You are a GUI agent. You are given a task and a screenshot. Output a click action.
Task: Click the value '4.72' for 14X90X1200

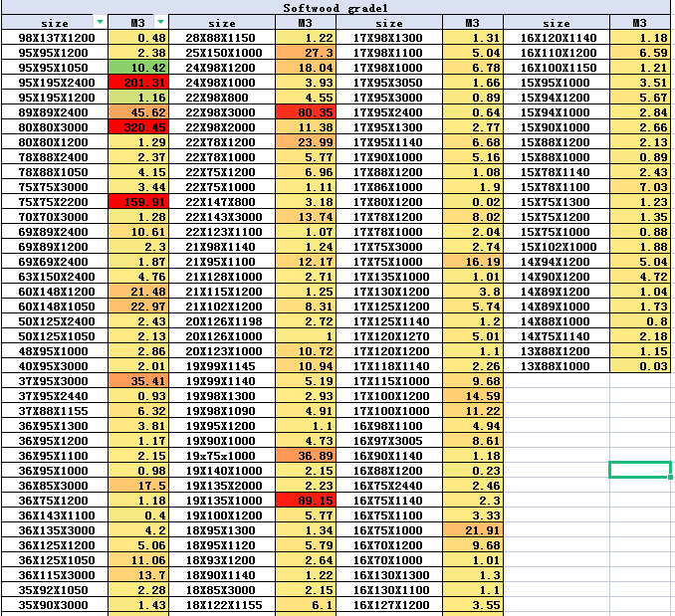pyautogui.click(x=640, y=277)
